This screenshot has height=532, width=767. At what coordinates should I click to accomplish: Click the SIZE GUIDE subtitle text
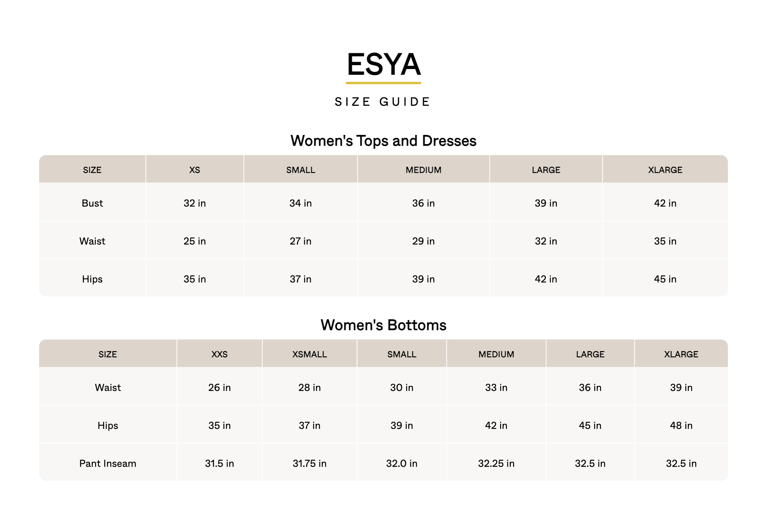(383, 102)
